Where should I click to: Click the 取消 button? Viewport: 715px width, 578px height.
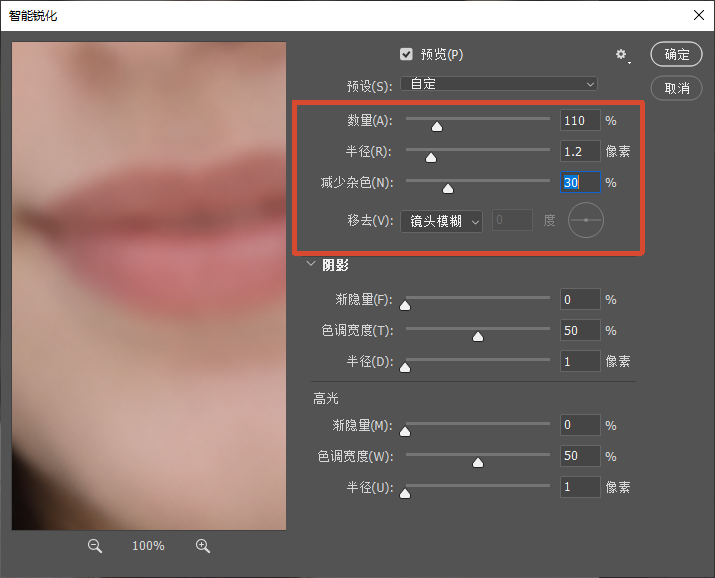(x=676, y=88)
